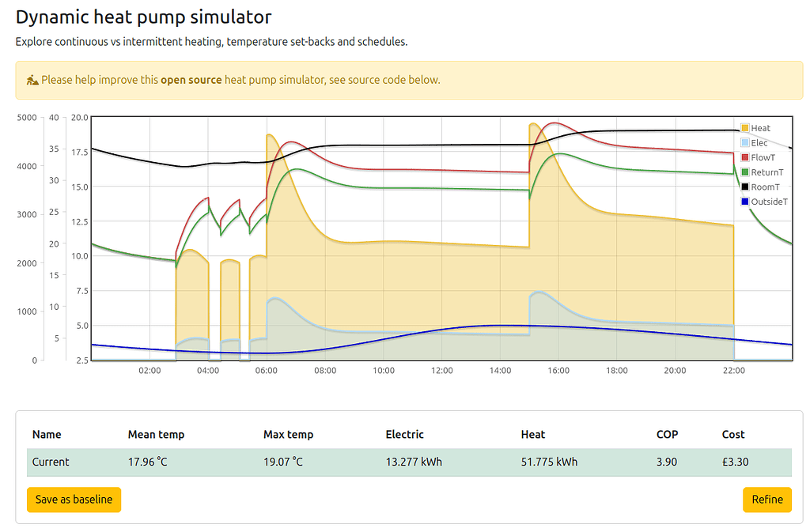Click the Mean temp column header
The image size is (810, 532).
[x=156, y=434]
